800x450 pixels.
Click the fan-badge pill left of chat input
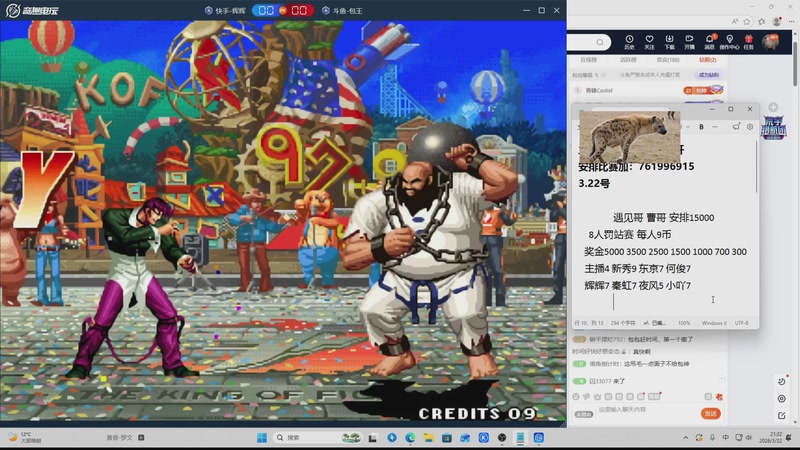(x=584, y=414)
